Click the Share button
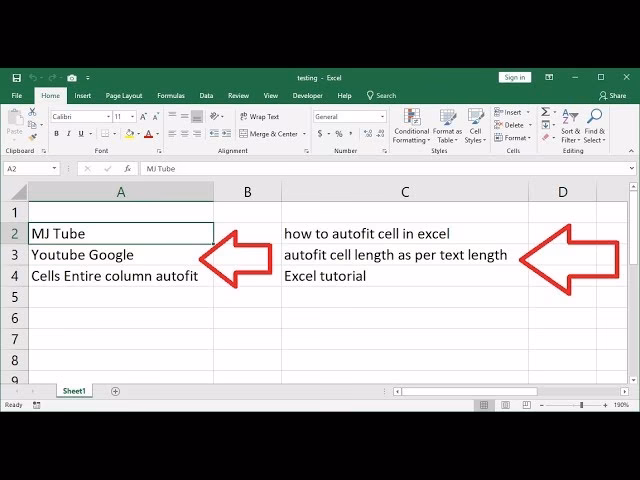 (612, 96)
